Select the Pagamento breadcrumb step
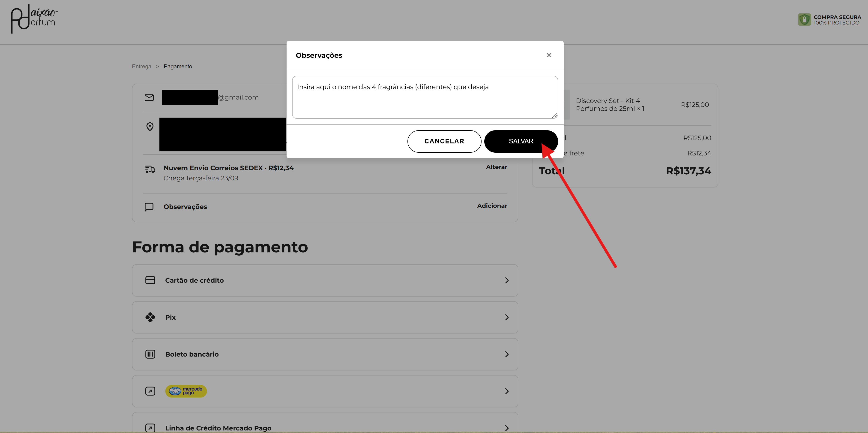This screenshot has height=433, width=868. 178,67
